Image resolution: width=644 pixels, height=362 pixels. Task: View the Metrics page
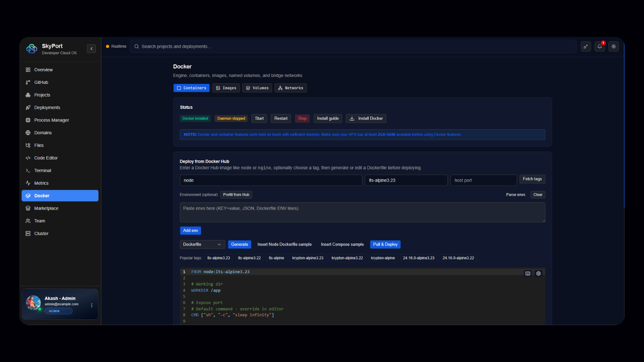(60, 183)
